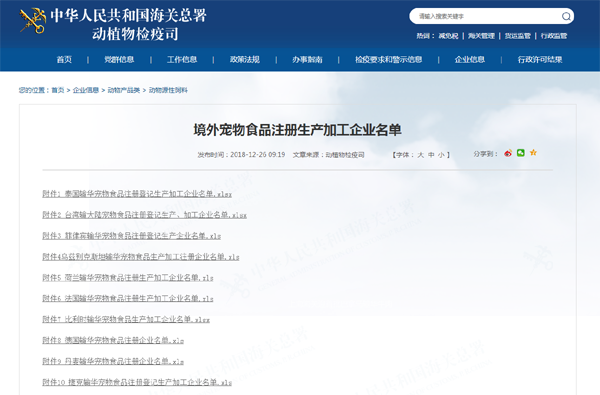
Task: Select large font size 大
Action: [421, 155]
